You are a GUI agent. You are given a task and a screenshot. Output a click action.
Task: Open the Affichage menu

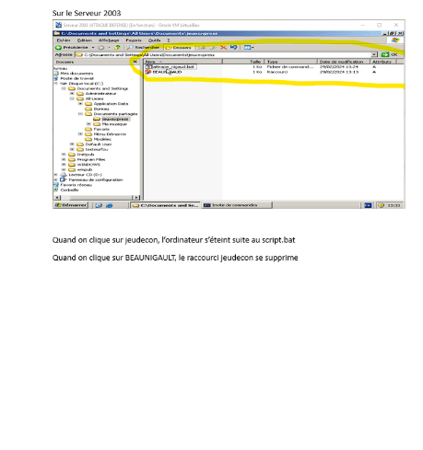pyautogui.click(x=109, y=40)
